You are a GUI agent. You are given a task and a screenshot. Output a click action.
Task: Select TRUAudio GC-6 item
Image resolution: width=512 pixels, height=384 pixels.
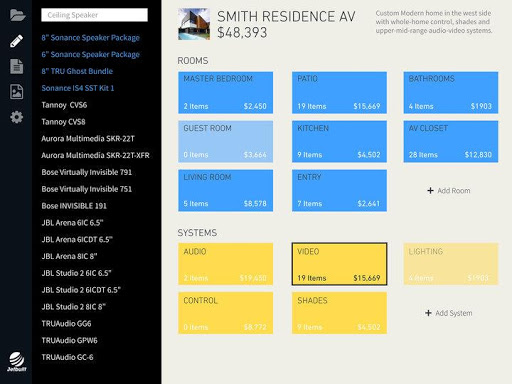point(67,357)
